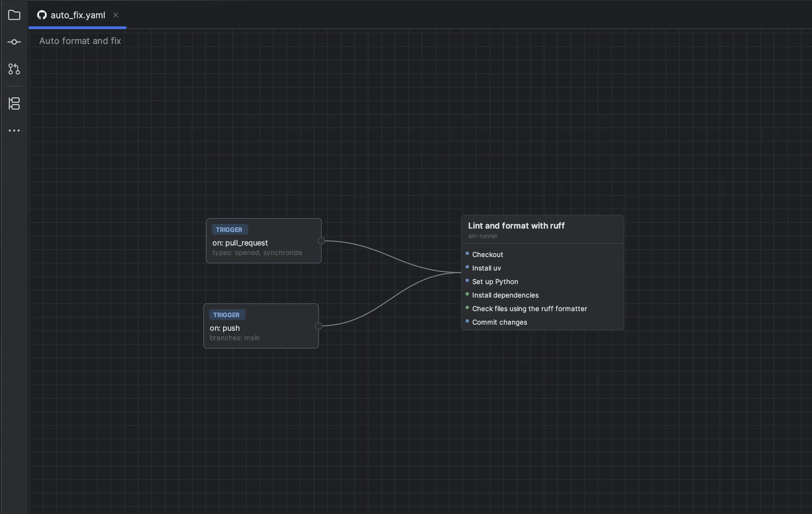812x514 pixels.
Task: Switch to the auto_fix.yaml tab
Action: tap(77, 15)
